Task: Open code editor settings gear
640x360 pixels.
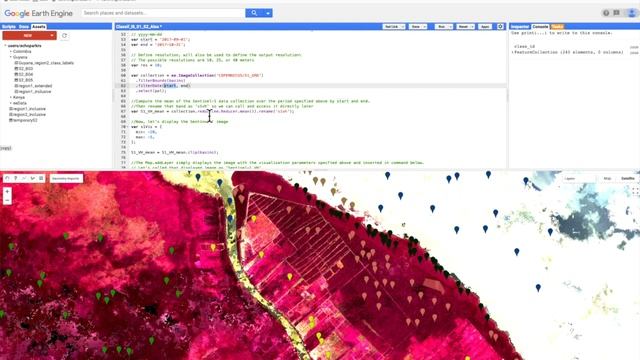Action: (x=500, y=27)
